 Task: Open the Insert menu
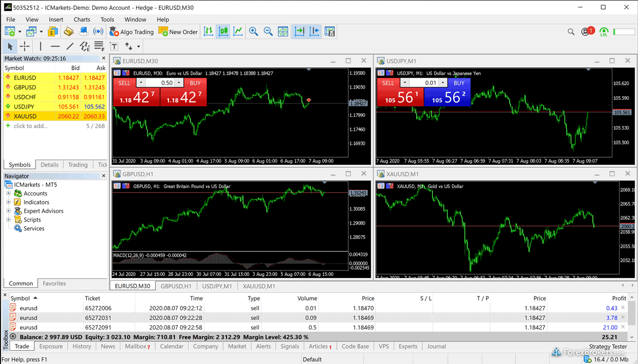pos(56,20)
